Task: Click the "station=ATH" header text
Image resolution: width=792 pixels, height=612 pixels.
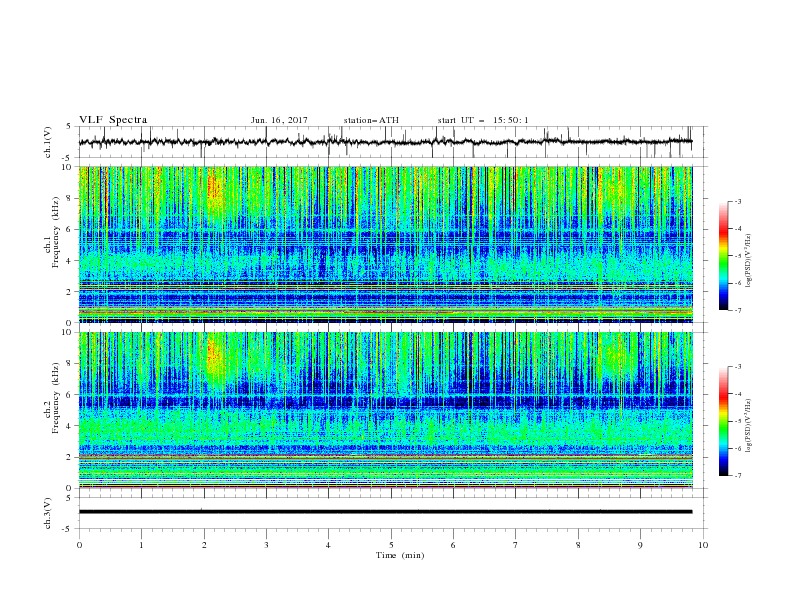Action: (371, 120)
